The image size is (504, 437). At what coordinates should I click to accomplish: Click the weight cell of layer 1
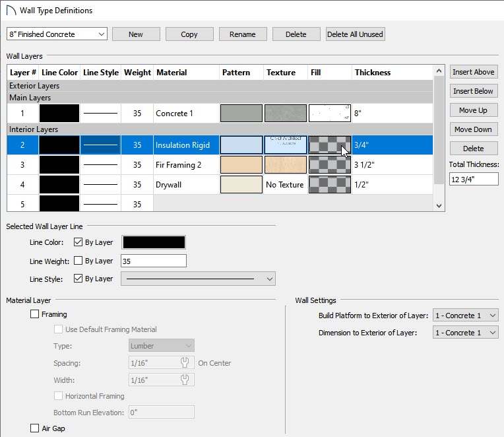tap(137, 113)
